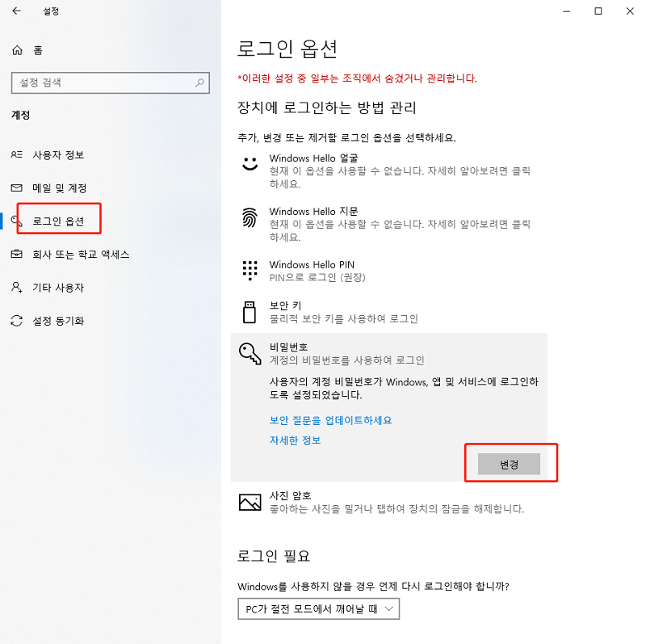Click the 로그인 옵션 key icon in sidebar
Viewport: 646px width, 644px height.
coord(16,221)
